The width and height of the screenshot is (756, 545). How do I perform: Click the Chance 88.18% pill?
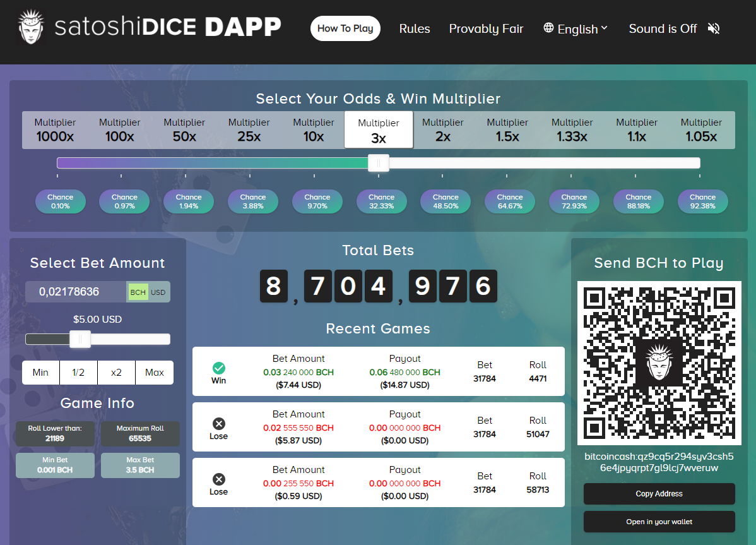pyautogui.click(x=639, y=201)
